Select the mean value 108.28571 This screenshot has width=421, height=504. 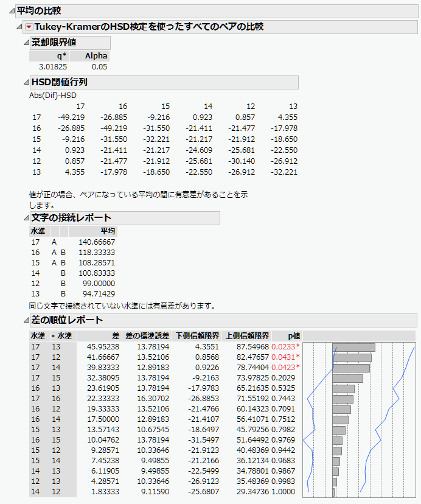tap(97, 262)
